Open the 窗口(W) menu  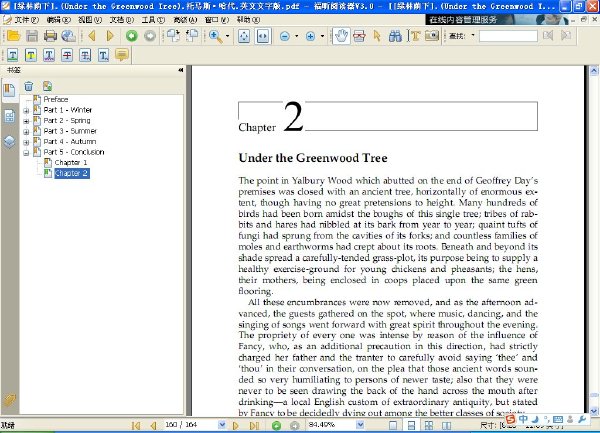pyautogui.click(x=217, y=20)
